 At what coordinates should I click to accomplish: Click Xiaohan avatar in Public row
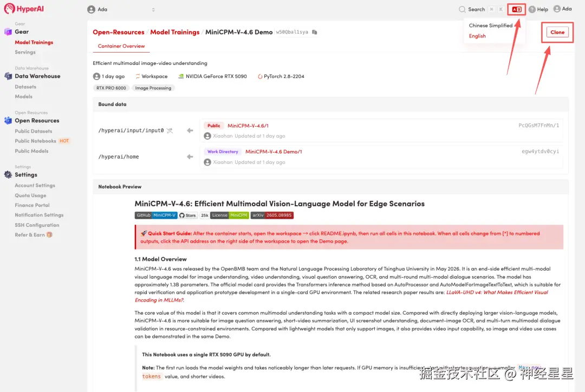[x=207, y=136]
